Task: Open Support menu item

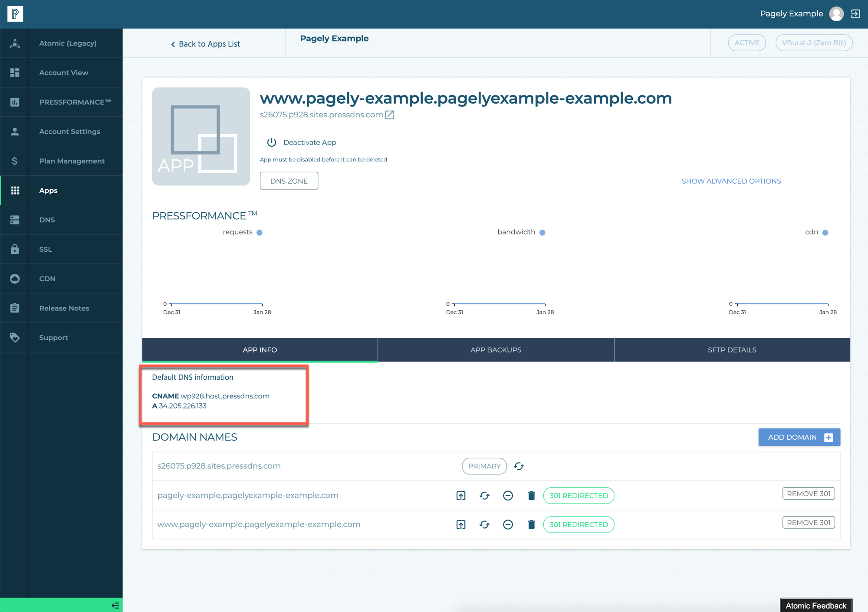Action: click(x=53, y=338)
